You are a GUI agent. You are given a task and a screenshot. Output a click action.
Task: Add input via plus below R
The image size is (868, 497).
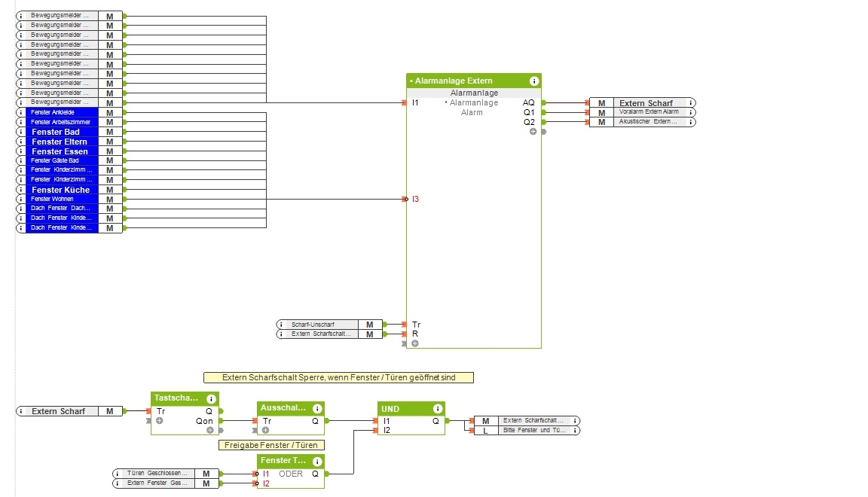coord(414,343)
